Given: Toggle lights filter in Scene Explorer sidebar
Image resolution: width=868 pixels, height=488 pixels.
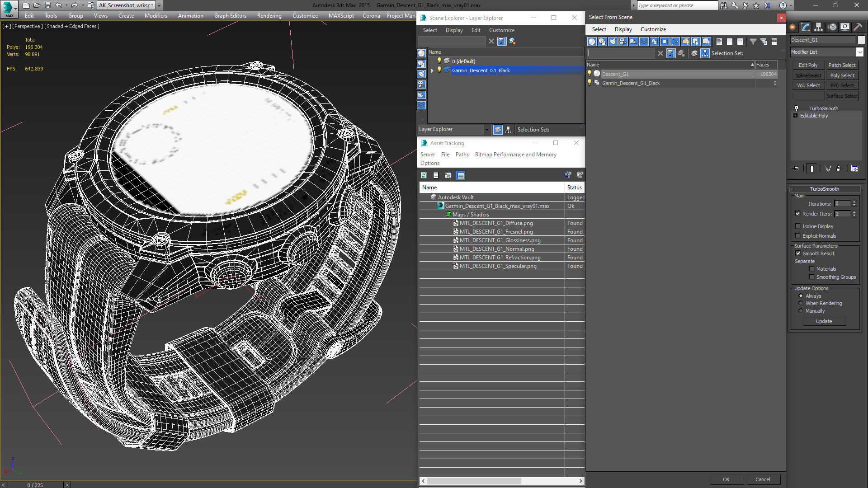Looking at the screenshot, I should 421,75.
